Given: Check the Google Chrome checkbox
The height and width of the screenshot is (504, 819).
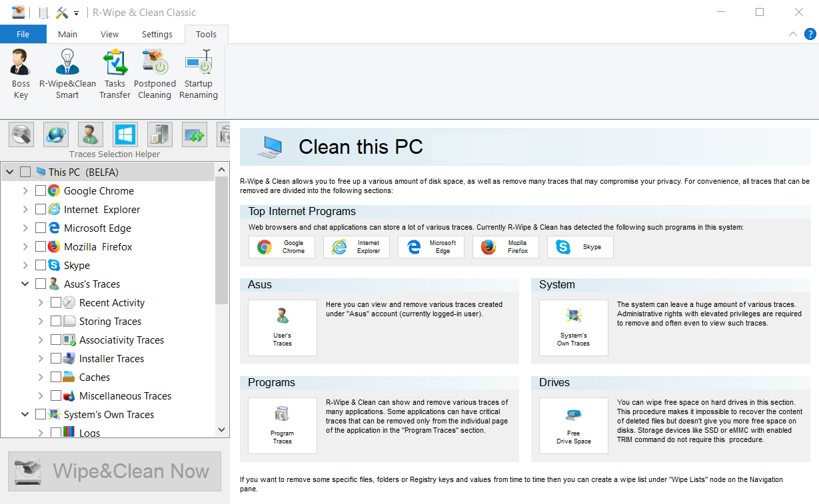Looking at the screenshot, I should [x=41, y=190].
